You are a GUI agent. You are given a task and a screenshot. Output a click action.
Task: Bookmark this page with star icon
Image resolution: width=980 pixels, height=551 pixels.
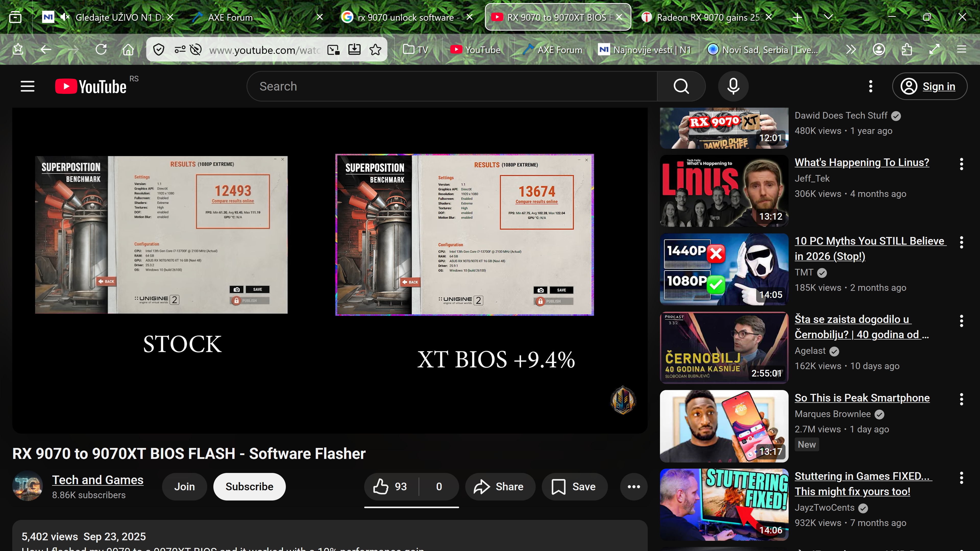375,50
